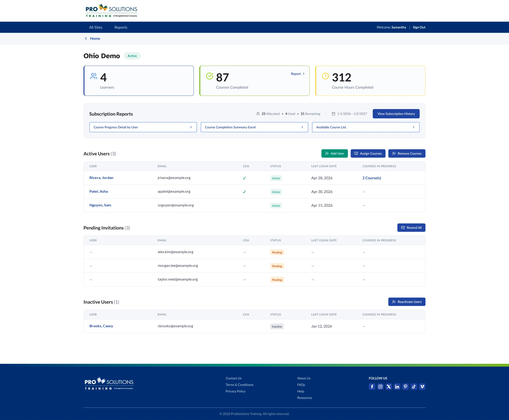Open the Reports menu item
The width and height of the screenshot is (509, 420).
121,27
